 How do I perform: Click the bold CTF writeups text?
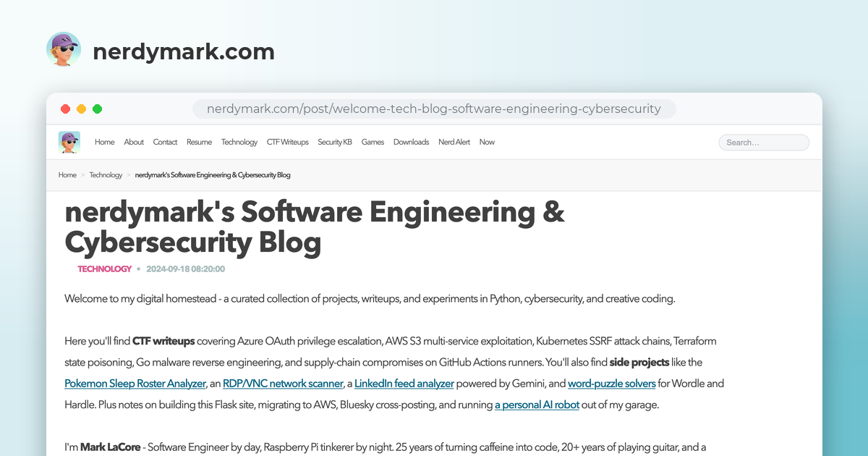163,341
